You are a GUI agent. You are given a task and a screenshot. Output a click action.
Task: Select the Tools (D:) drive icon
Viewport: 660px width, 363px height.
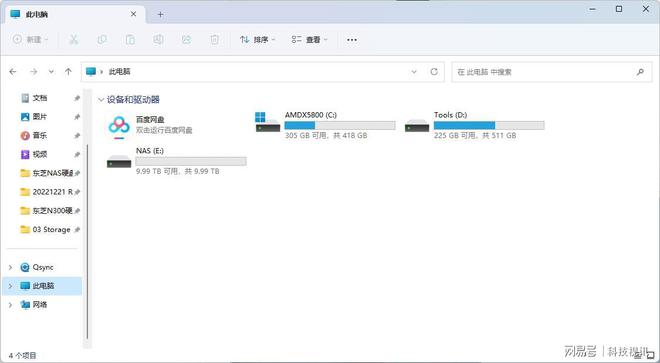417,125
